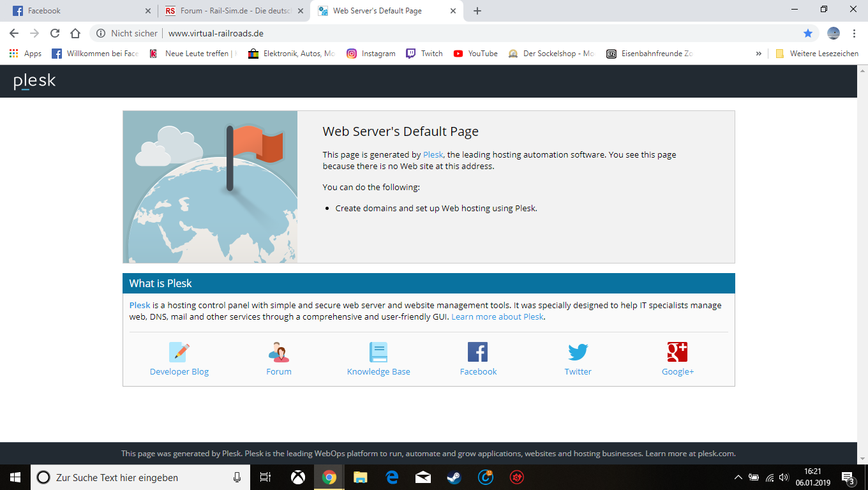868x490 pixels.
Task: Open the Developer Blog pencil icon
Action: click(179, 352)
